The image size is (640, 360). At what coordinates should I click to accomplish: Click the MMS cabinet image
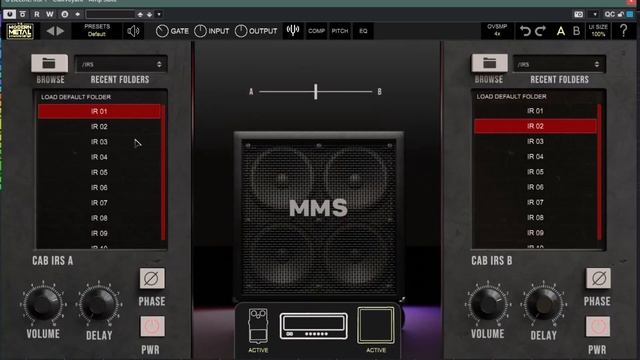(318, 216)
